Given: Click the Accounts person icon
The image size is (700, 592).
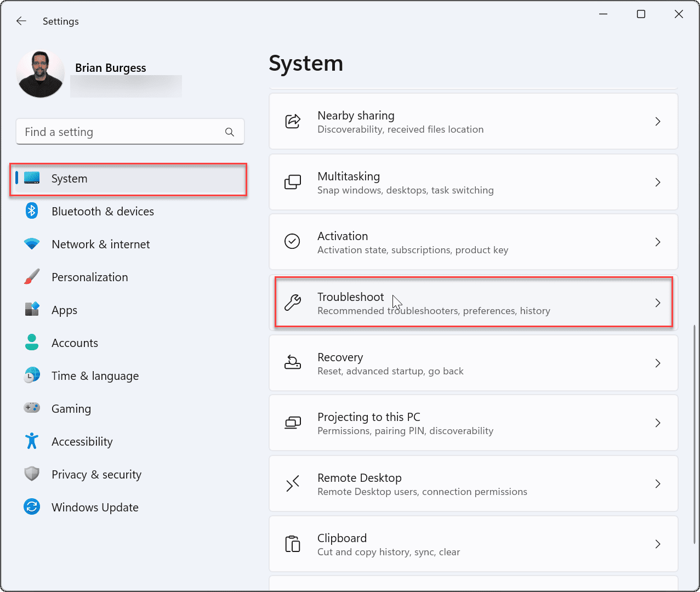Looking at the screenshot, I should pyautogui.click(x=32, y=343).
